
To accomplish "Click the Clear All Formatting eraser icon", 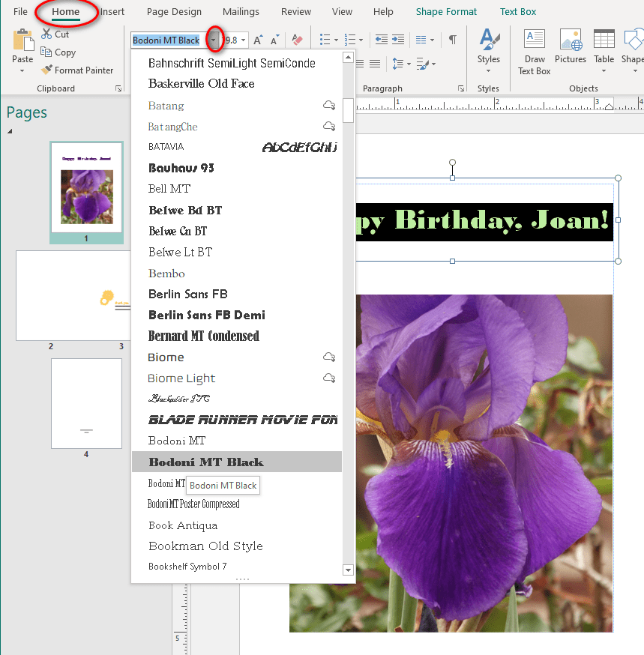I will (297, 40).
